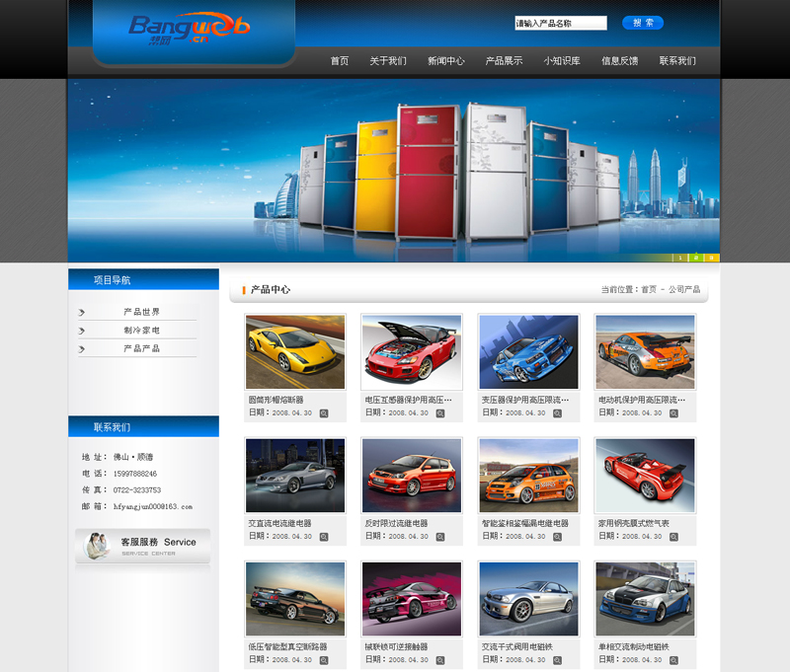Open the yellow Lamborghini product thumbnail
This screenshot has height=672, width=790.
(x=295, y=352)
